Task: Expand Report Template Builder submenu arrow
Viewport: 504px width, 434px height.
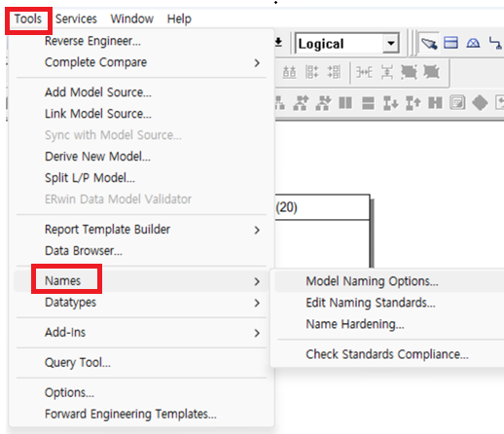Action: tap(257, 230)
